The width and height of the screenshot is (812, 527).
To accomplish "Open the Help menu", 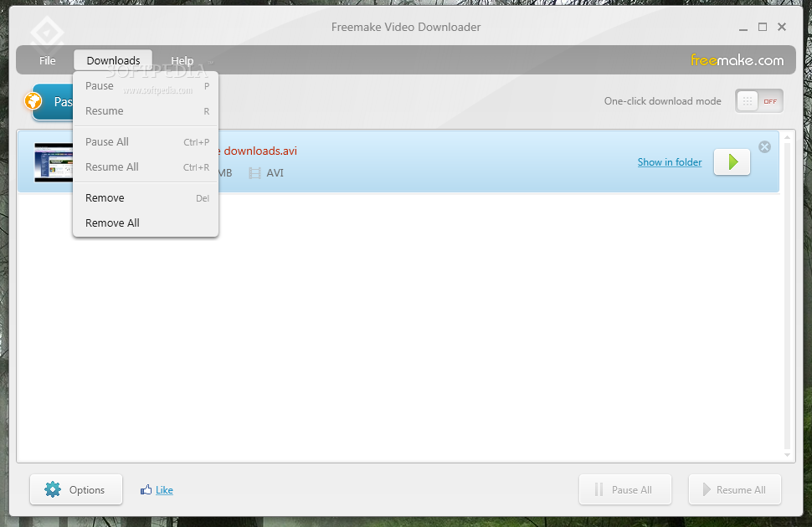I will [182, 60].
